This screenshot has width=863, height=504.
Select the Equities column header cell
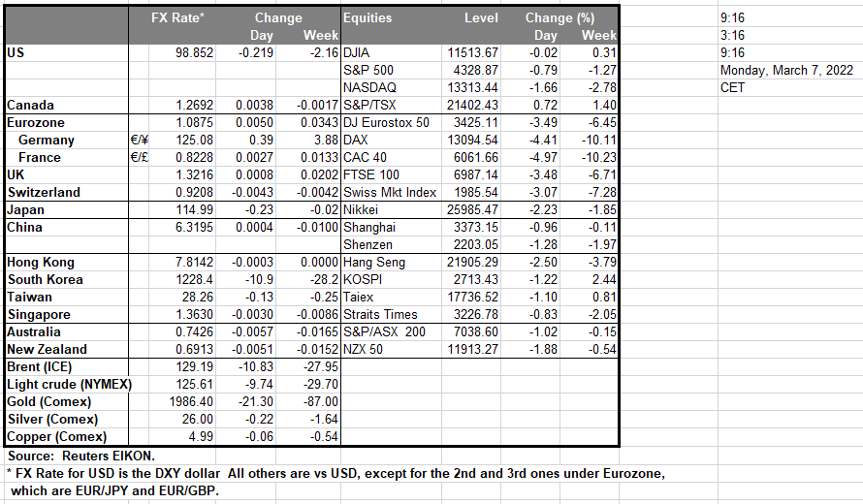click(x=368, y=18)
